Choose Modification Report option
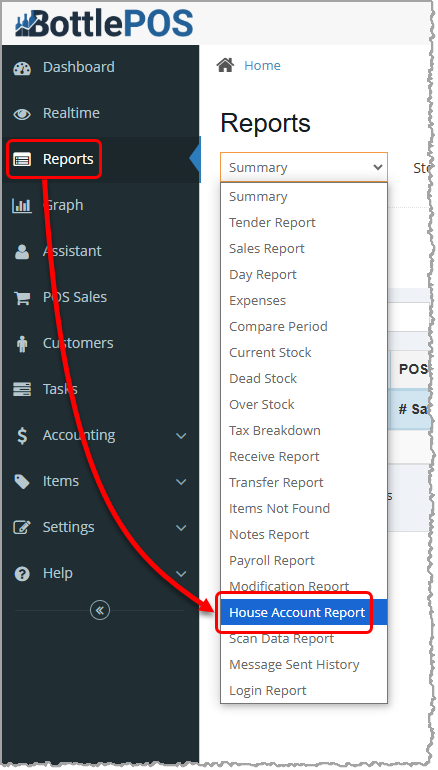This screenshot has width=438, height=770. [x=304, y=587]
